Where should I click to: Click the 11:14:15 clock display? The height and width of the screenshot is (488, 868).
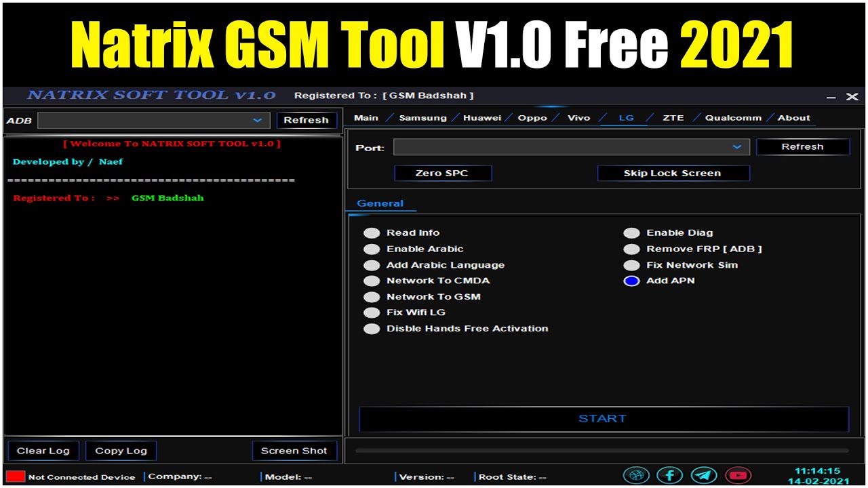click(x=818, y=470)
